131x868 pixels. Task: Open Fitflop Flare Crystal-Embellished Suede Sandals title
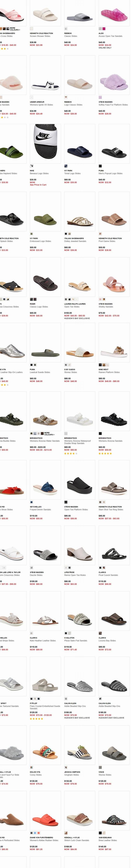[x=45, y=707]
